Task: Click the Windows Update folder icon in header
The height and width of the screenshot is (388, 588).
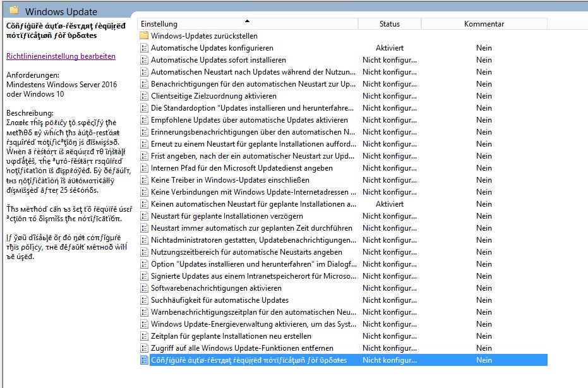Action: coord(15,10)
